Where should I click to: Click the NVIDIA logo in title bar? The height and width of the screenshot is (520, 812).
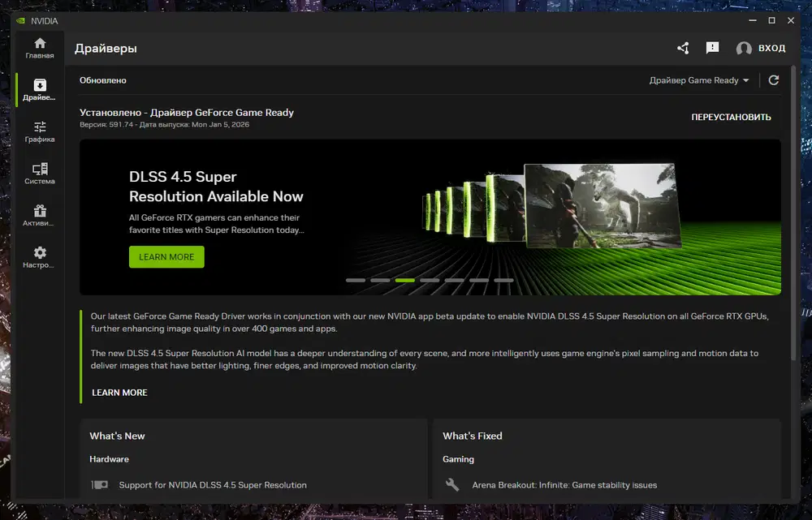(21, 21)
